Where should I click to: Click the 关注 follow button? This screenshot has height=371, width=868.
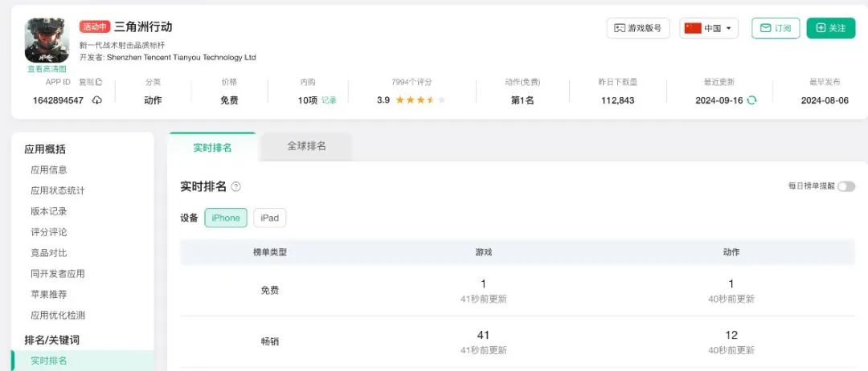pyautogui.click(x=830, y=28)
